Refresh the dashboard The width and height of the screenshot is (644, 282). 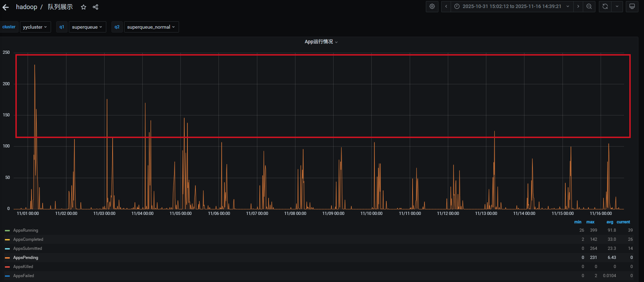click(x=605, y=7)
